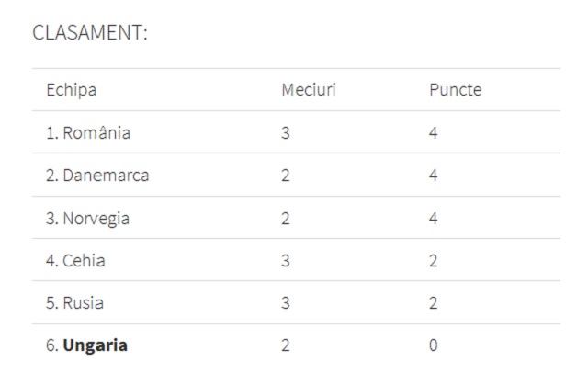Viewport: 588px width, 385px height.
Task: Click Ungaria's zero points value
Action: 434,345
